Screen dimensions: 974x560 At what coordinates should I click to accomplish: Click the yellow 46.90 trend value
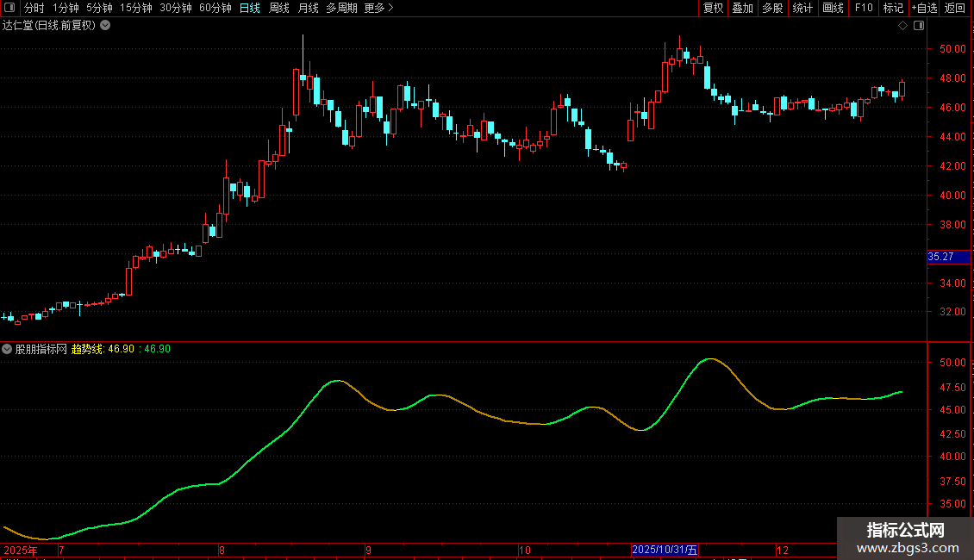(x=122, y=349)
